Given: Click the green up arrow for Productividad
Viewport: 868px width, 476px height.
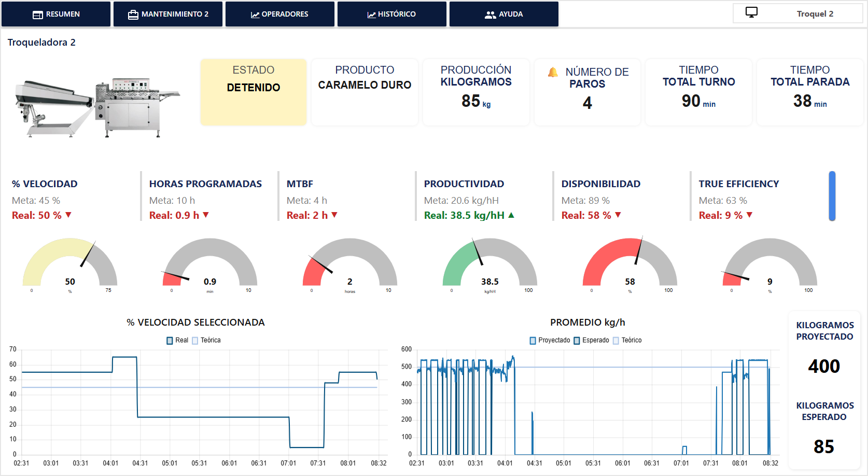Looking at the screenshot, I should click(x=511, y=215).
